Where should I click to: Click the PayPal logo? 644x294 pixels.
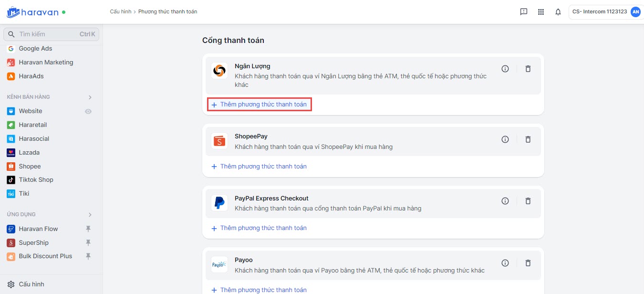coord(219,203)
